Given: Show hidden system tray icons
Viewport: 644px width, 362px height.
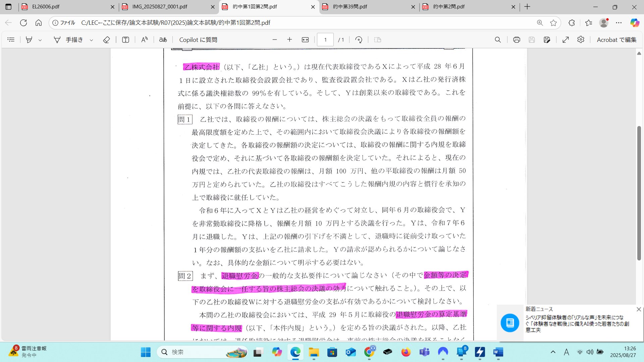Looking at the screenshot, I should (553, 352).
